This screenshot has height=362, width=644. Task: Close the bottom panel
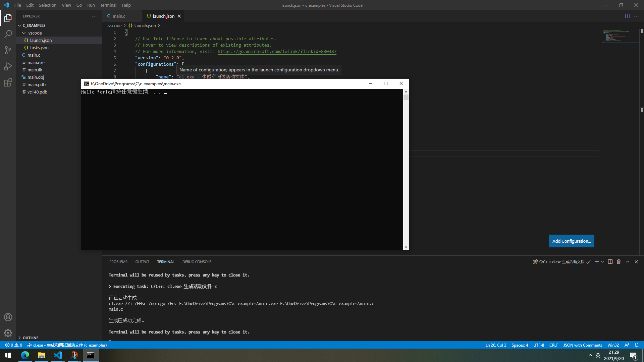tap(636, 262)
